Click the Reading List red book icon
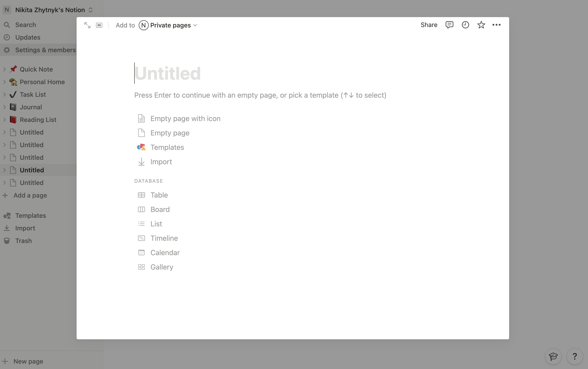 coord(13,120)
